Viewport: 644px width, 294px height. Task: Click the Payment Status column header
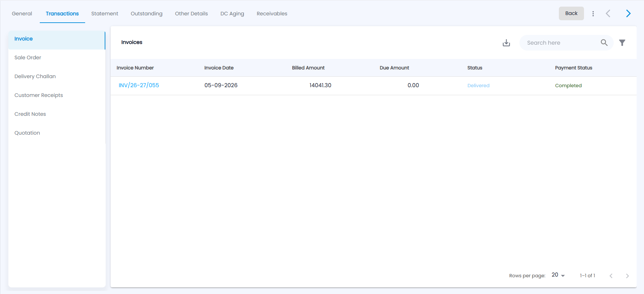(x=574, y=68)
